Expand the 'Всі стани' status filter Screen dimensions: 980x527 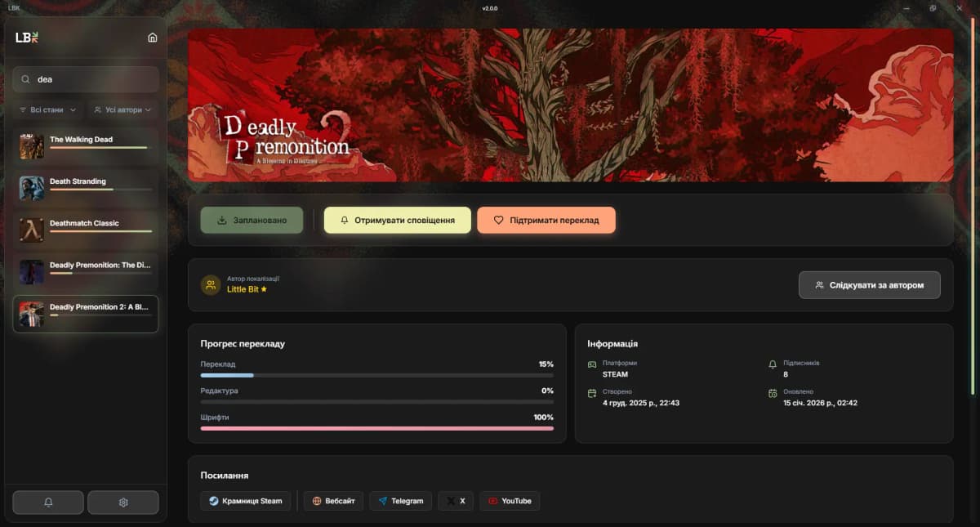[47, 109]
